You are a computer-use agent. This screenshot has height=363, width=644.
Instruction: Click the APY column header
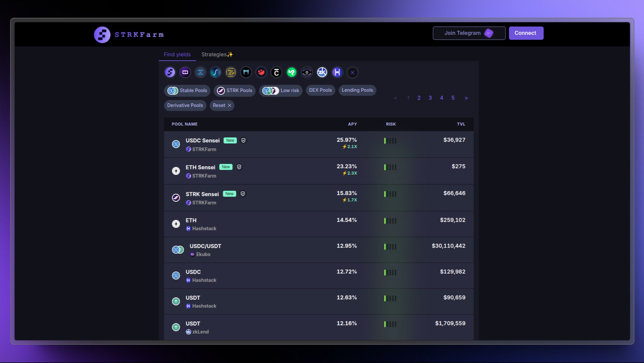[x=352, y=124]
